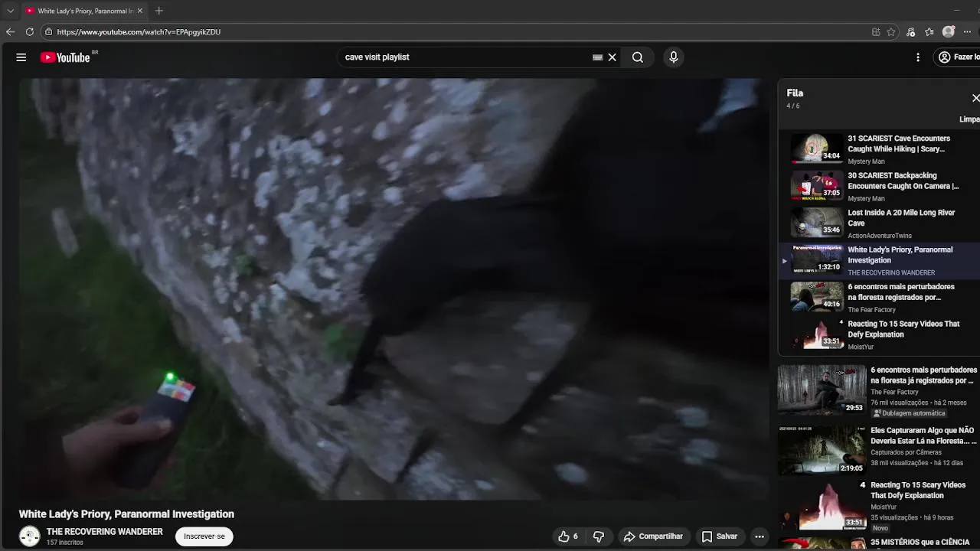Screen dimensions: 980x551
Task: Click the main video player to pause
Action: pos(394,289)
